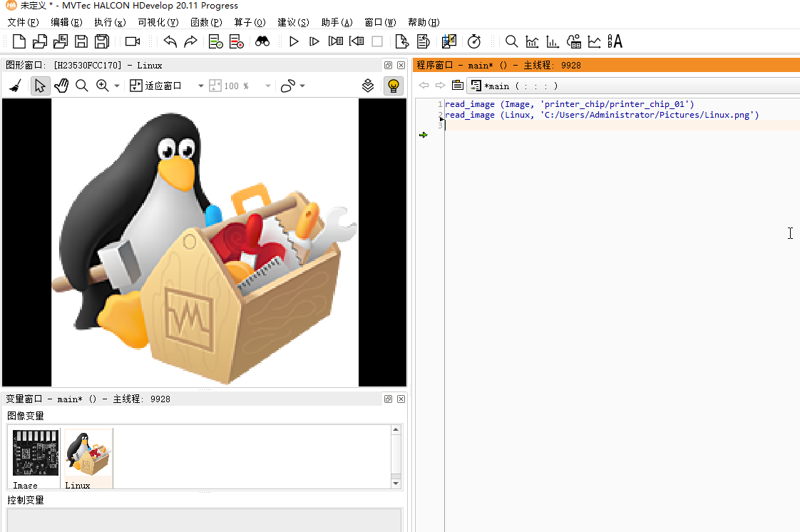
Task: Select the draw ROI shapes tool
Action: (288, 86)
